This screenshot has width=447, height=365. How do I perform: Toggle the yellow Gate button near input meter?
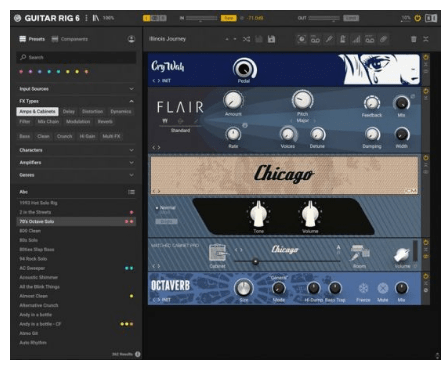pyautogui.click(x=228, y=18)
